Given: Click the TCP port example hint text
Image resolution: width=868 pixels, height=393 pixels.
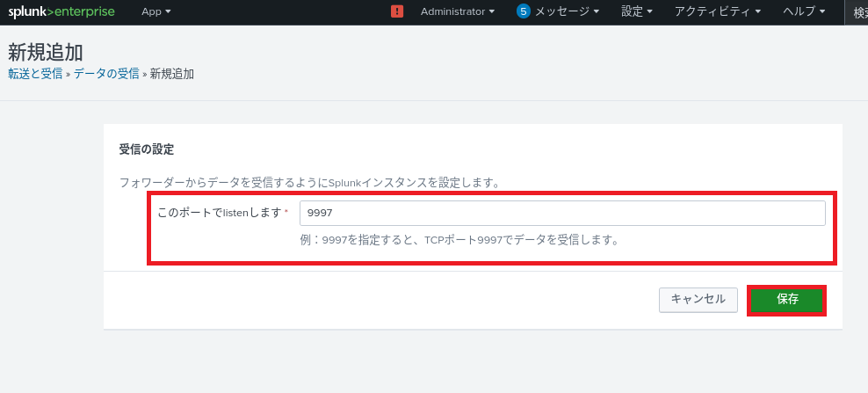Looking at the screenshot, I should (459, 239).
